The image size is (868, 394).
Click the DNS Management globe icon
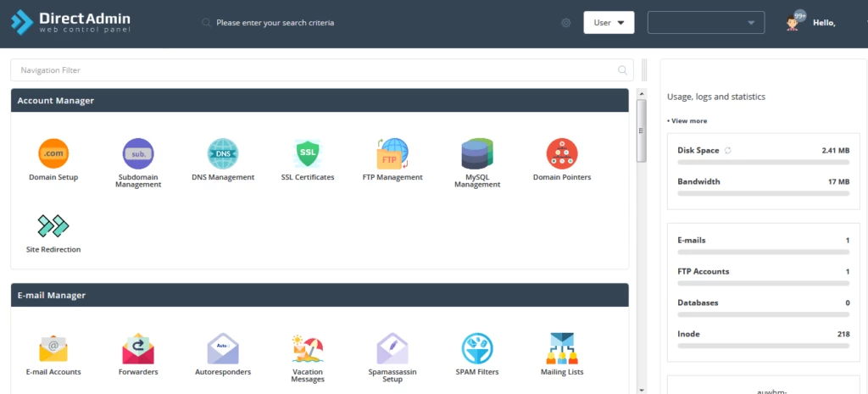click(x=223, y=154)
